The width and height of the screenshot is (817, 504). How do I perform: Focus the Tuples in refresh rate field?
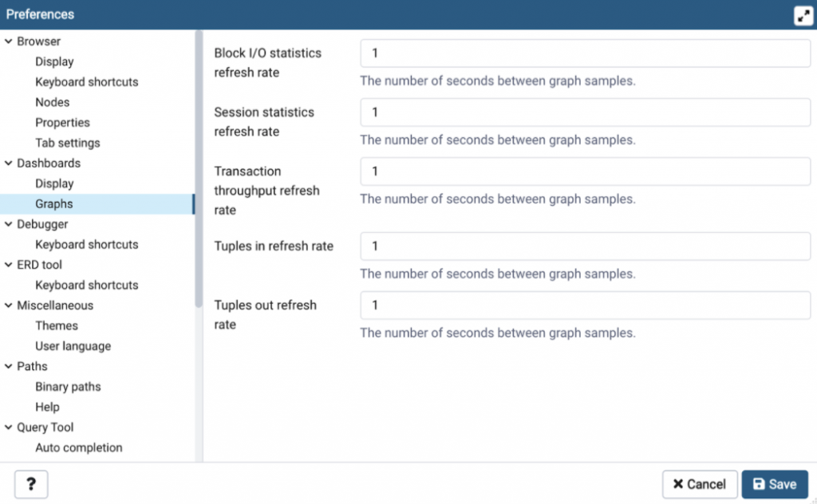click(585, 246)
